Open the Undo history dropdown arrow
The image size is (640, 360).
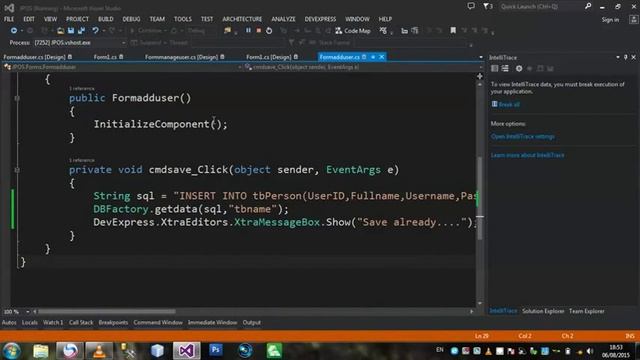coord(104,31)
